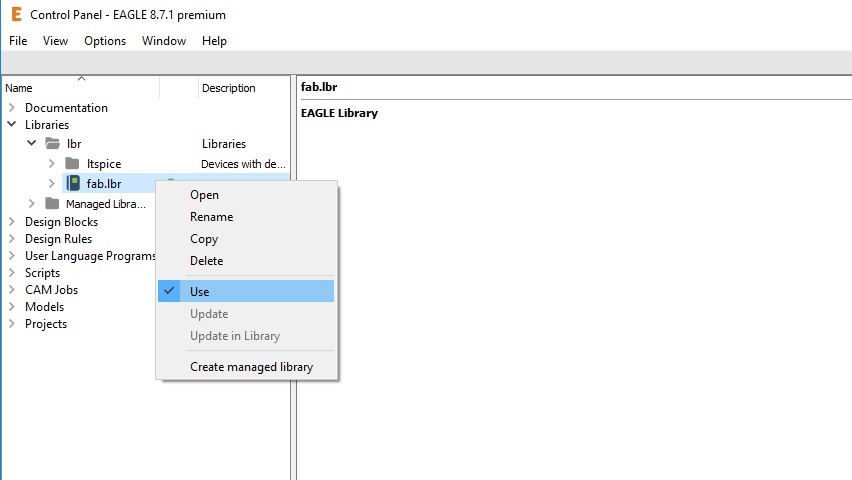Select the Projects item
This screenshot has width=852, height=480.
click(x=46, y=324)
